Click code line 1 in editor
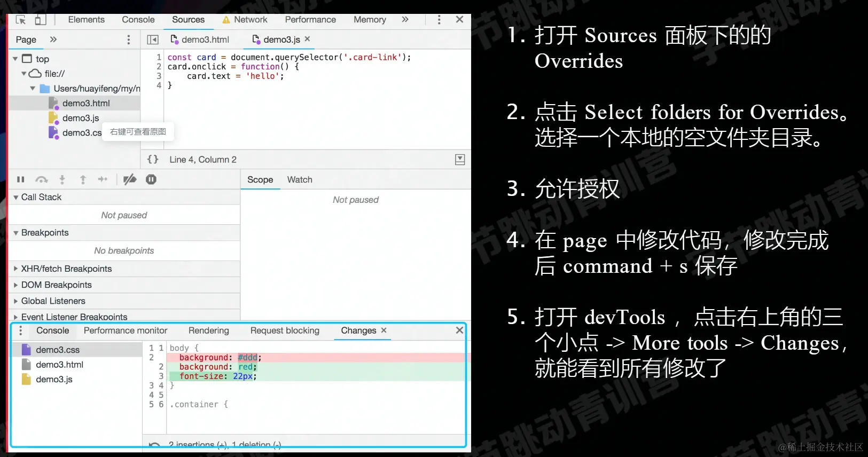 point(290,57)
